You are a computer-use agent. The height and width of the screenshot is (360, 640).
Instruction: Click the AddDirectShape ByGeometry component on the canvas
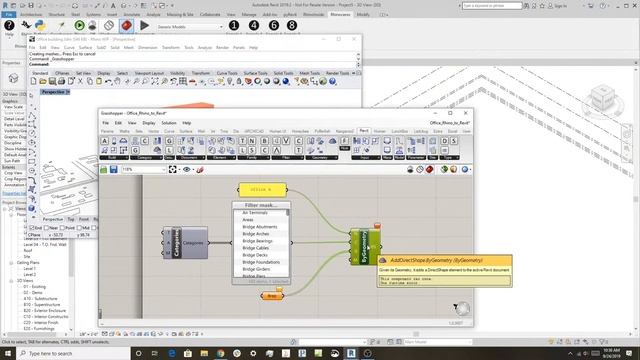pyautogui.click(x=366, y=247)
